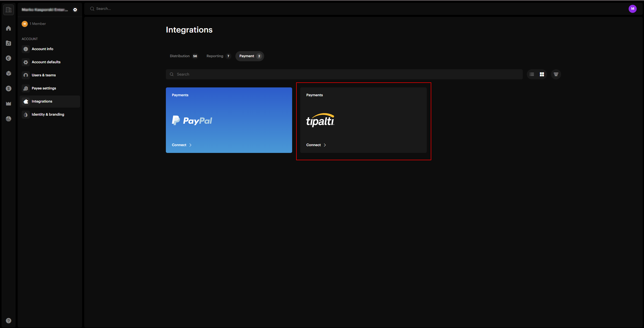Screen dimensions: 644x328
Task: Open the help question mark icon
Action: tap(9, 320)
